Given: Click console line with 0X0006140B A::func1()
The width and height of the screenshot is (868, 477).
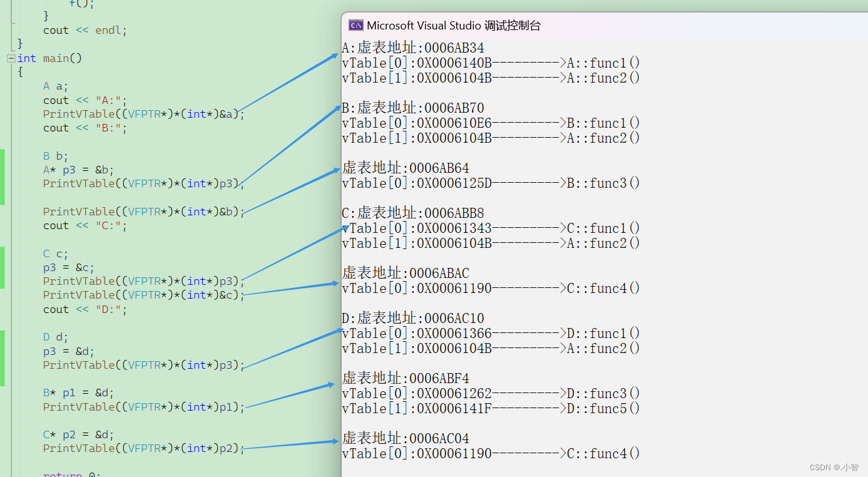Looking at the screenshot, I should (491, 63).
